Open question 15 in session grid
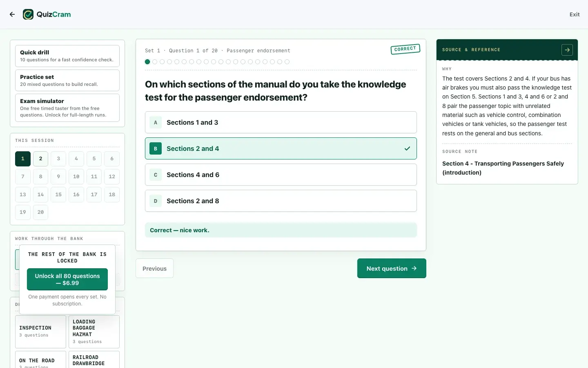This screenshot has width=588, height=368. pos(58,195)
